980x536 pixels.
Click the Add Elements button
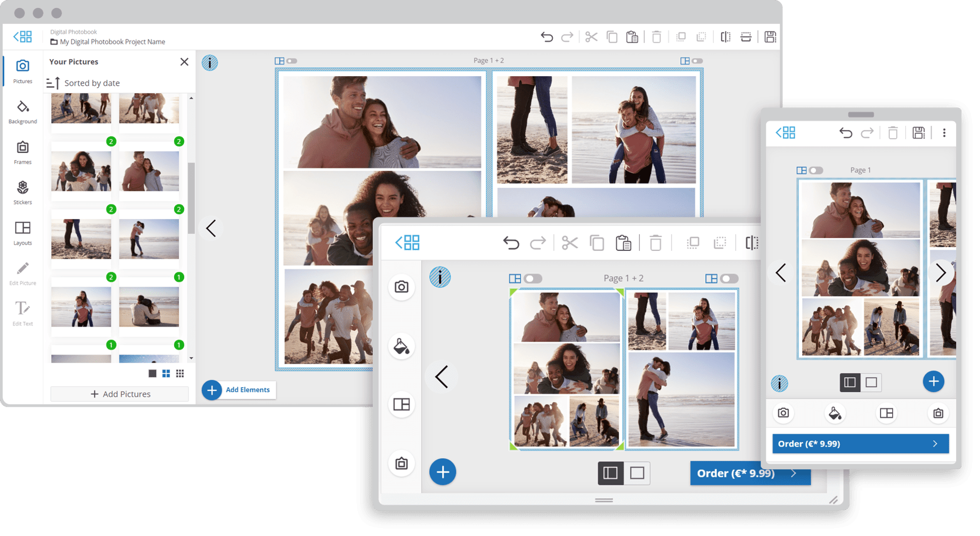pyautogui.click(x=239, y=390)
